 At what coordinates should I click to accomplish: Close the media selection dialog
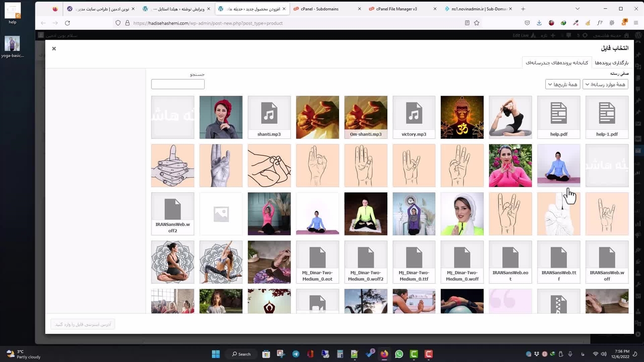(54, 48)
